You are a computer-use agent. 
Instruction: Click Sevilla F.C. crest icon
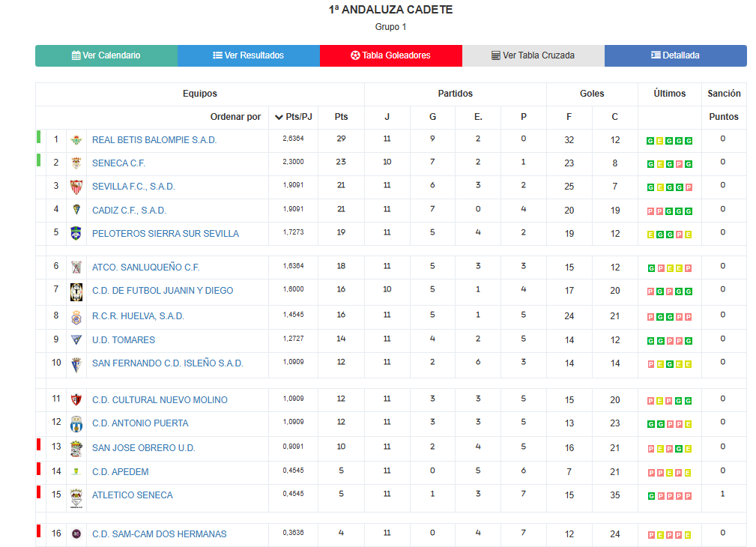[x=76, y=187]
